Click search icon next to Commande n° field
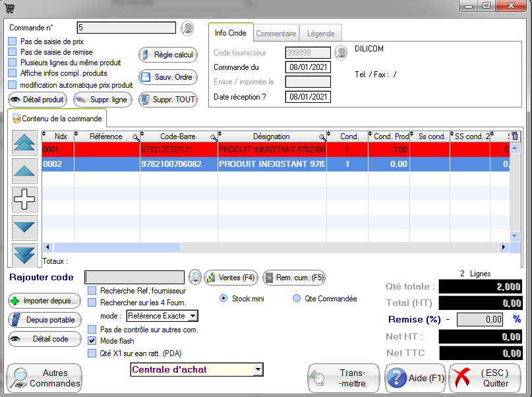Viewport: 532px width, 397px height. [x=187, y=28]
